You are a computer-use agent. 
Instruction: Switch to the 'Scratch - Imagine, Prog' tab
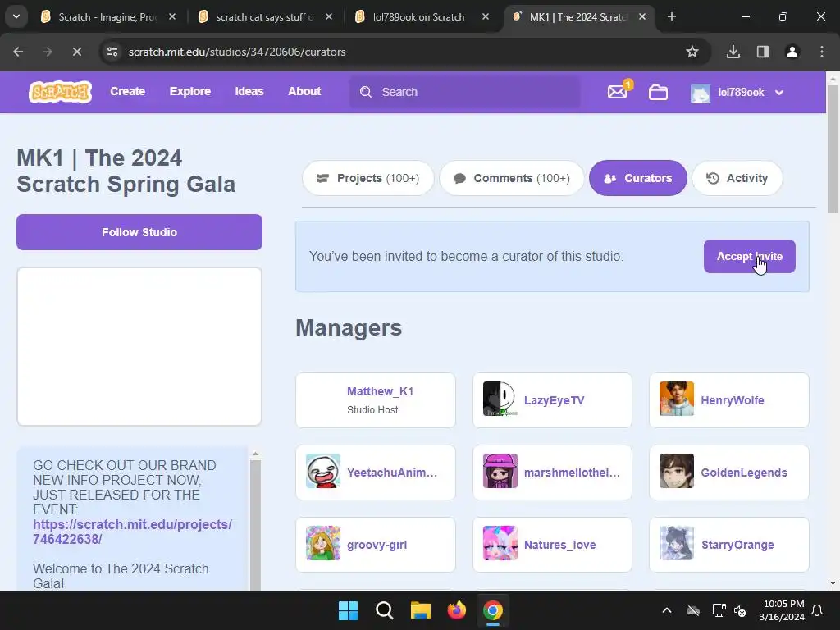[x=107, y=17]
